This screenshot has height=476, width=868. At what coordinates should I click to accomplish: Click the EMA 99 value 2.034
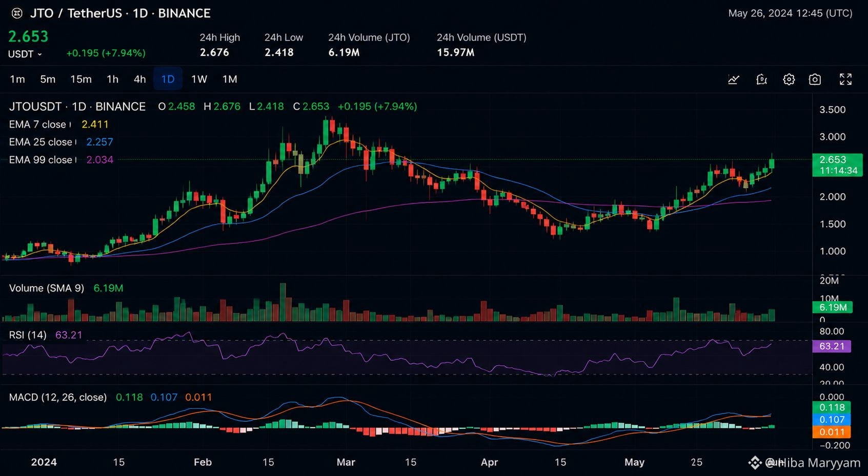point(99,160)
